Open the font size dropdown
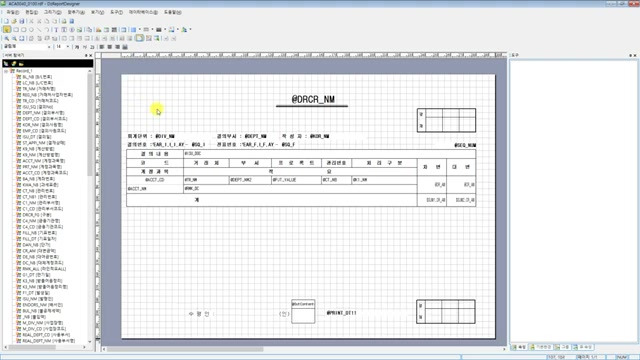The image size is (640, 360). pyautogui.click(x=67, y=47)
